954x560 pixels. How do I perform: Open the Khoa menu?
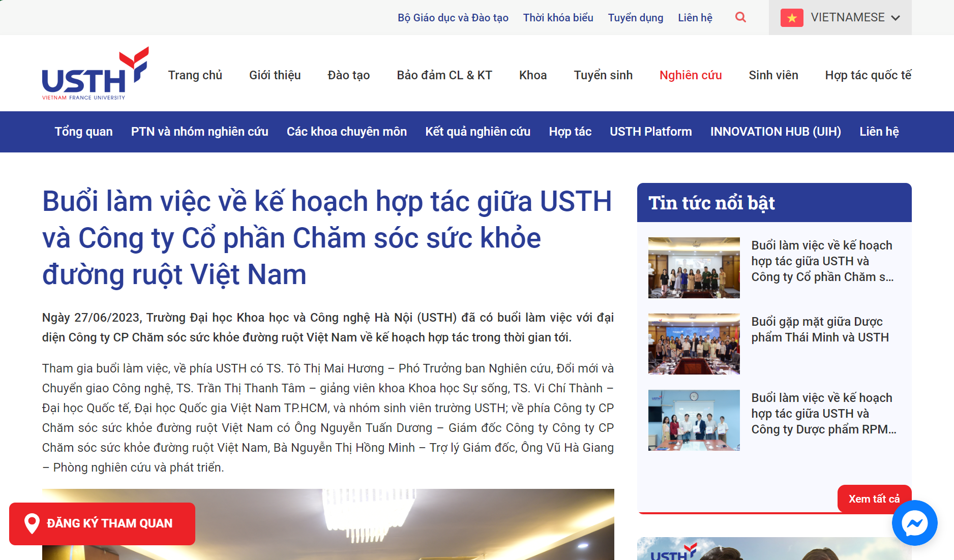(x=533, y=75)
